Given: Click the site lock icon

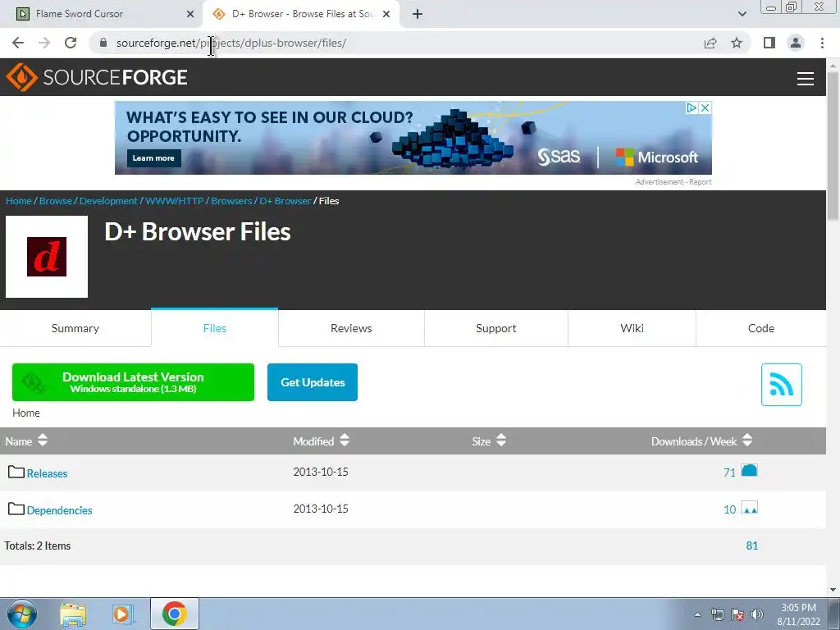Looking at the screenshot, I should [103, 43].
